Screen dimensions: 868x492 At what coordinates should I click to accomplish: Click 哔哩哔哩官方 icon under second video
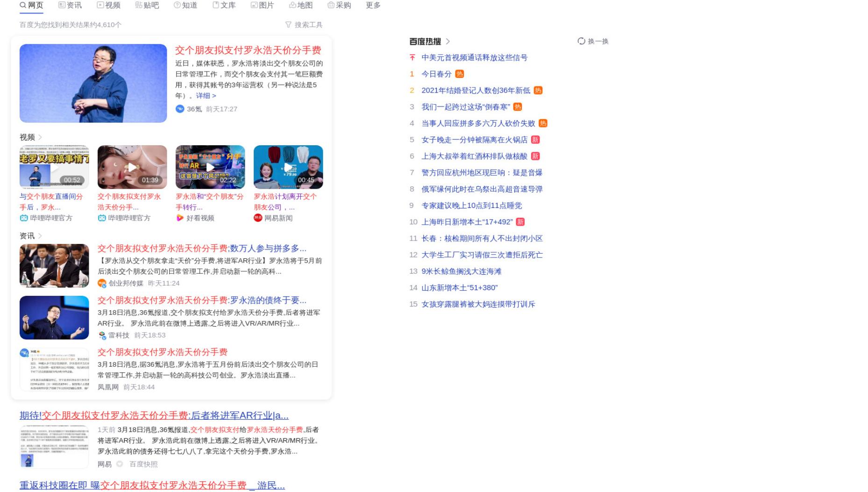[102, 218]
